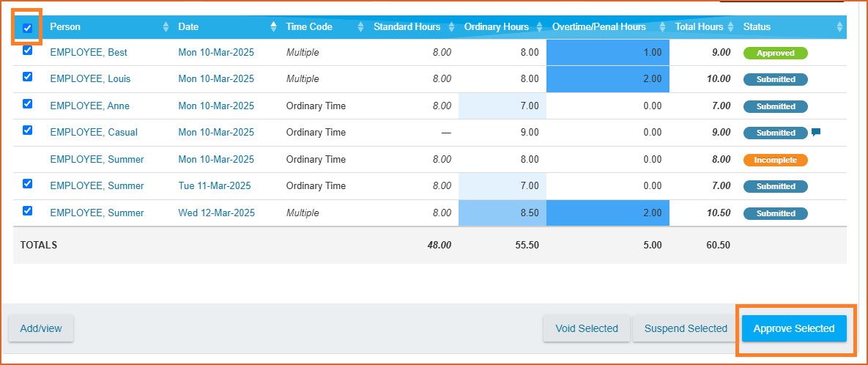This screenshot has height=365, width=868.
Task: Toggle the select-all checkbox in header
Action: click(x=27, y=28)
